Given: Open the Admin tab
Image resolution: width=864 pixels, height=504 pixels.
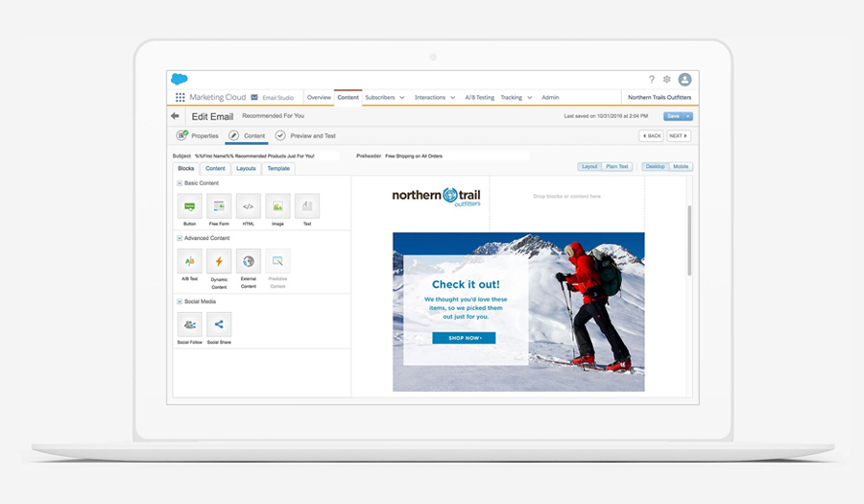Looking at the screenshot, I should (550, 98).
